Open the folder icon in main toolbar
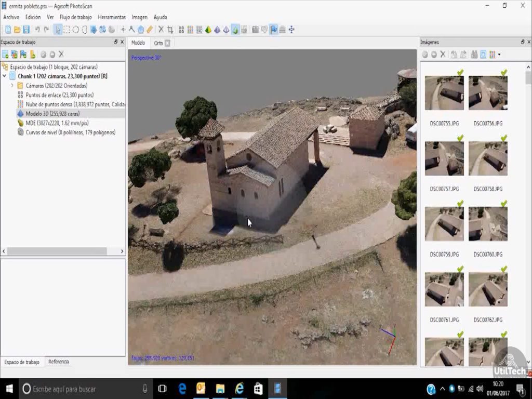Image resolution: width=532 pixels, height=399 pixels. (17, 30)
